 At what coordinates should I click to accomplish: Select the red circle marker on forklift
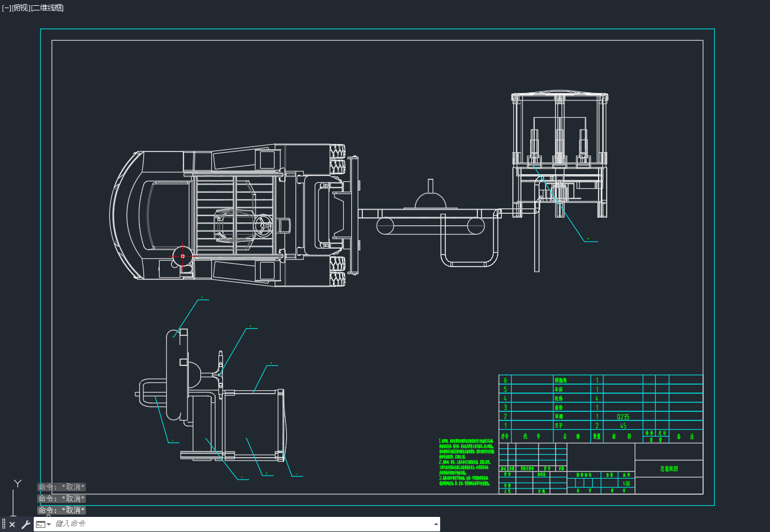(182, 256)
